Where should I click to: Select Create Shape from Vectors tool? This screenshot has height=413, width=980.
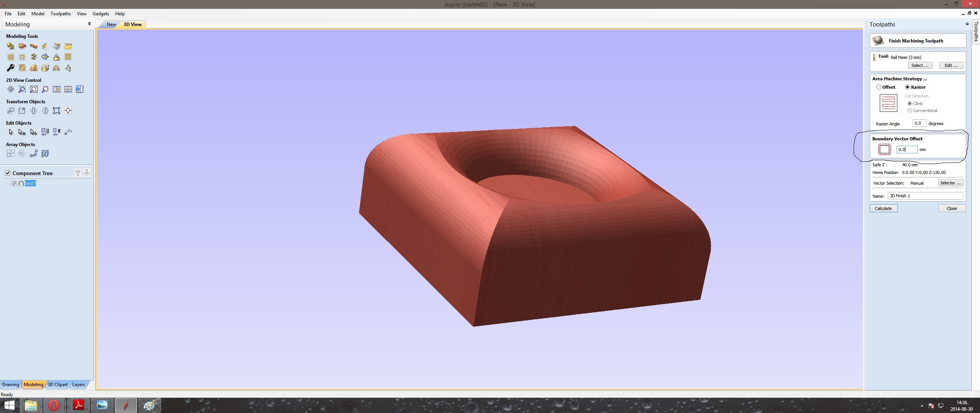[10, 46]
